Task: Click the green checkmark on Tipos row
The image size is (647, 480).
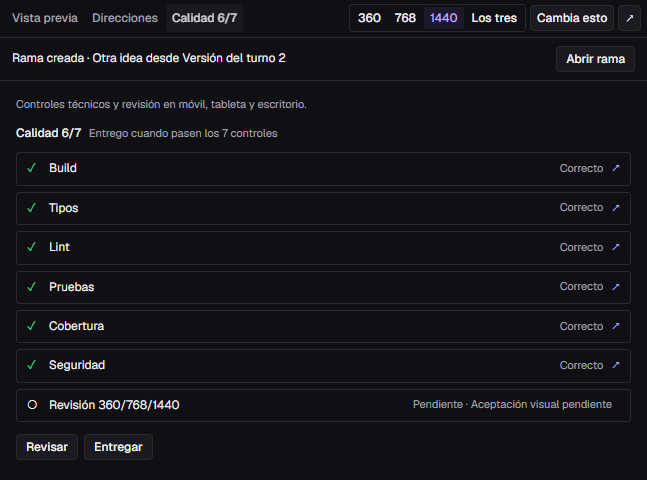Action: [x=32, y=208]
